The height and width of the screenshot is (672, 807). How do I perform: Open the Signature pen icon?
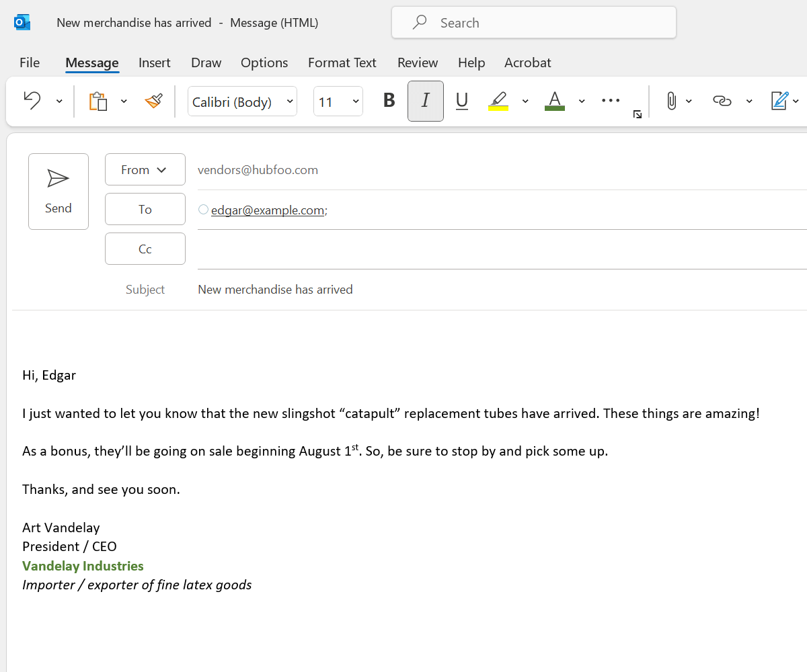pyautogui.click(x=779, y=101)
